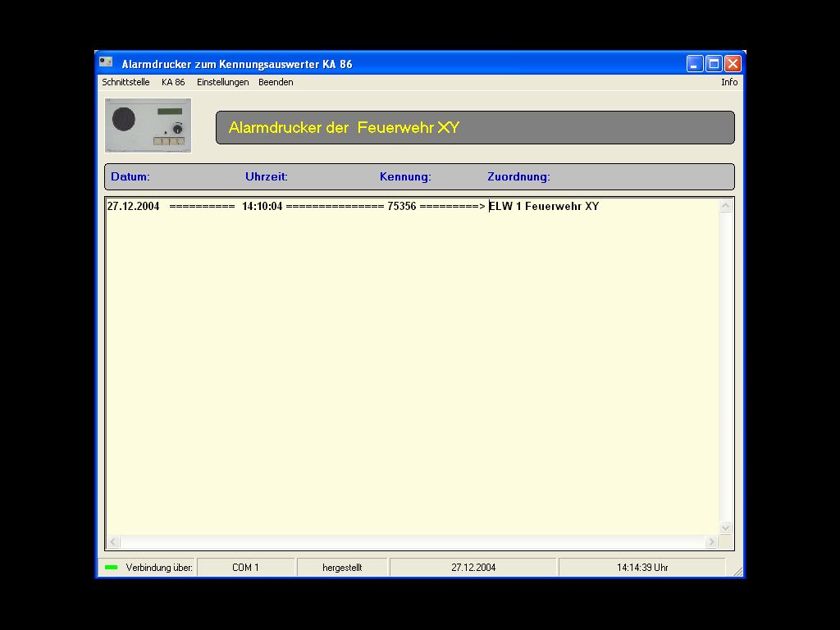Click the scroll up arrow in log
This screenshot has height=630, width=840.
pos(725,207)
